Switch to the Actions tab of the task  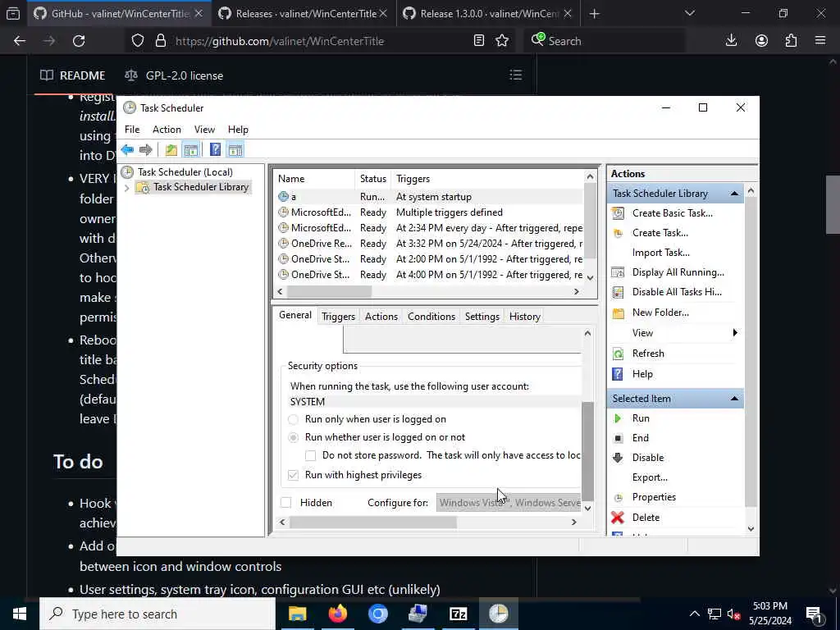pos(381,317)
